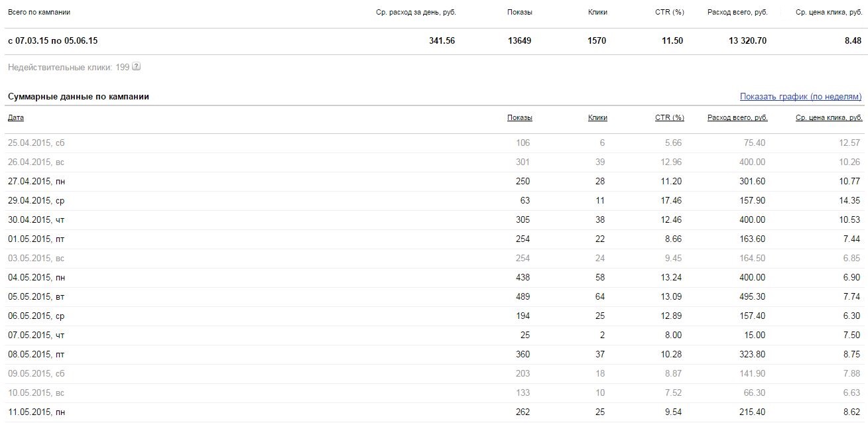Click the Недействительные клики: 199 text
Viewport: 868px width, 423px height.
point(68,67)
